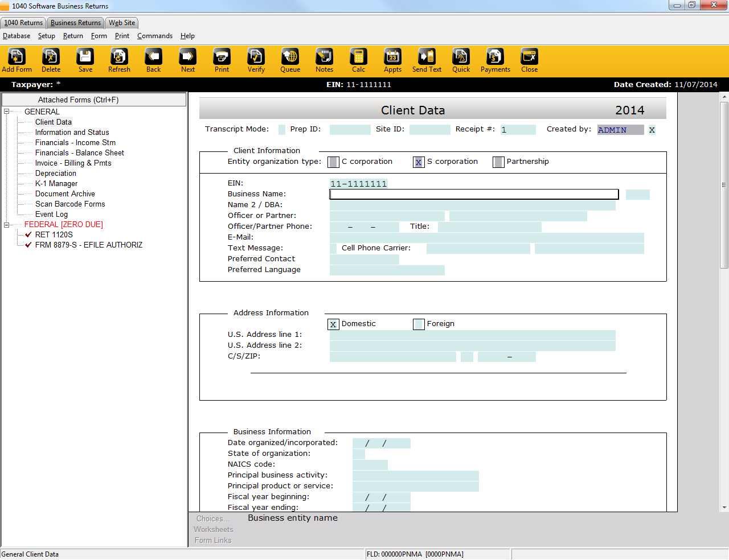Save the return with the Save icon
Viewport: 729px width, 560px height.
(85, 57)
